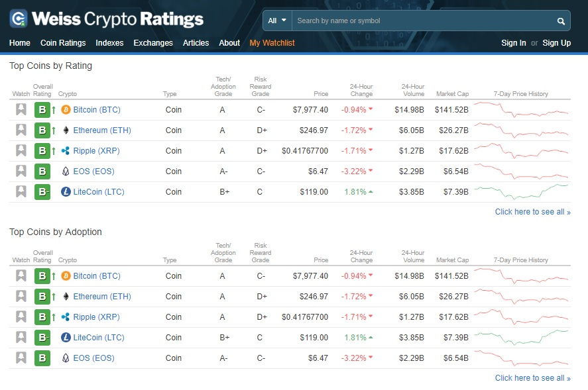588x390 pixels.
Task: Click Ripple's green B rating badge in Rating table
Action: [x=42, y=151]
